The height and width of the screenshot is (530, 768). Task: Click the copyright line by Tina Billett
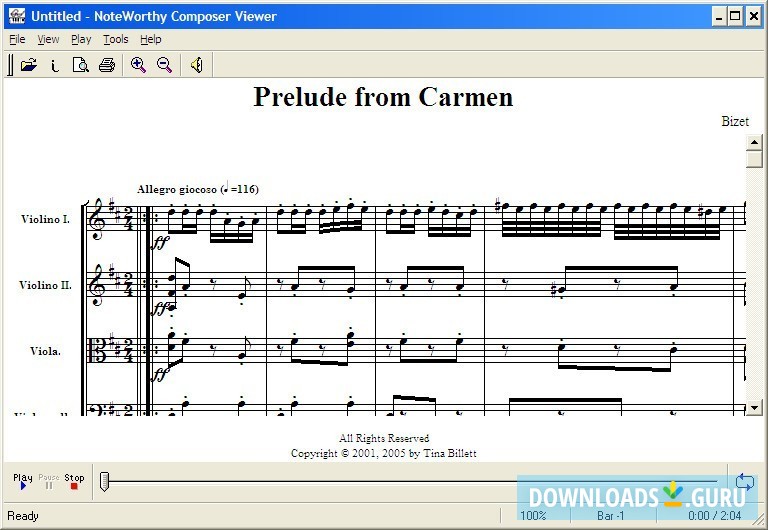click(384, 453)
